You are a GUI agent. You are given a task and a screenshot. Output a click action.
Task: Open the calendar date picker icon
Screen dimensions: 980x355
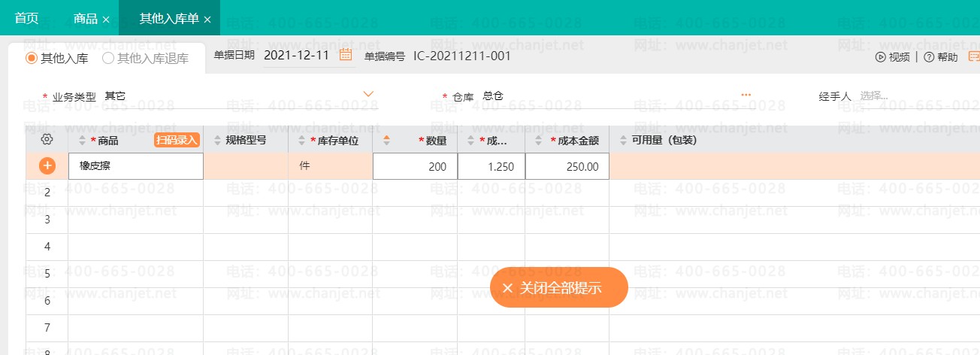pos(346,54)
